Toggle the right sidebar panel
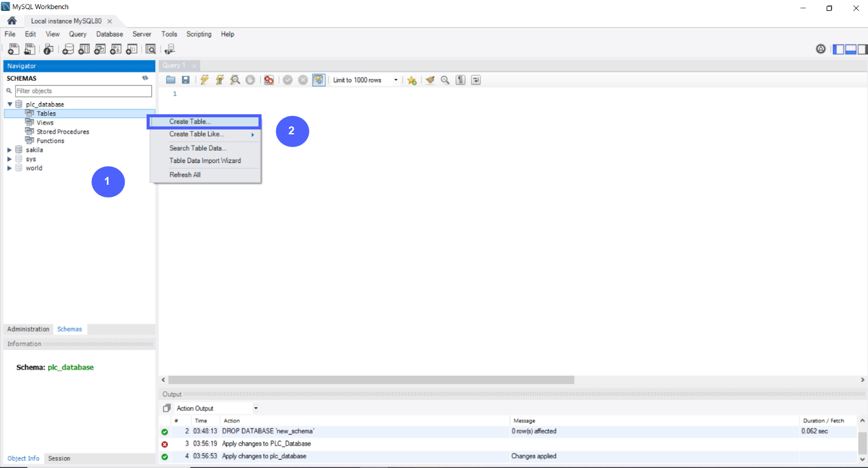The image size is (868, 468). (x=863, y=49)
